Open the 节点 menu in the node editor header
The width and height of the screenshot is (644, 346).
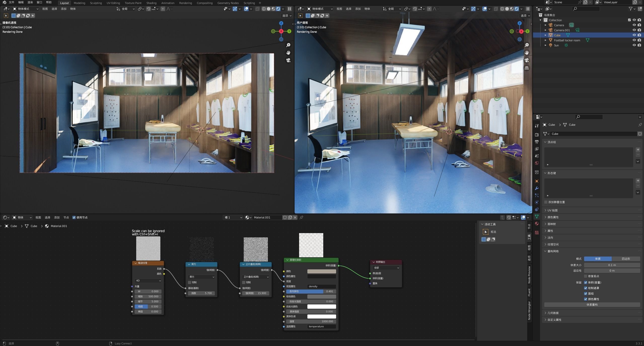click(66, 217)
